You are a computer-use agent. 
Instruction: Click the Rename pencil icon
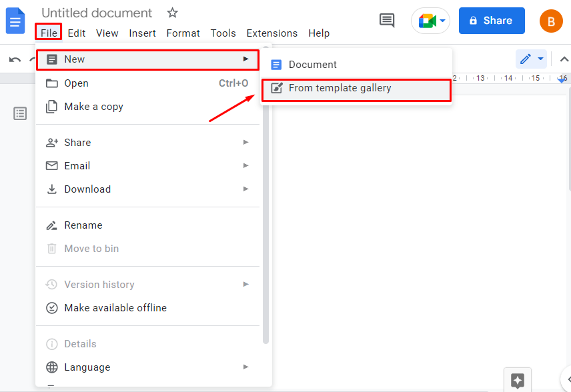coord(52,225)
